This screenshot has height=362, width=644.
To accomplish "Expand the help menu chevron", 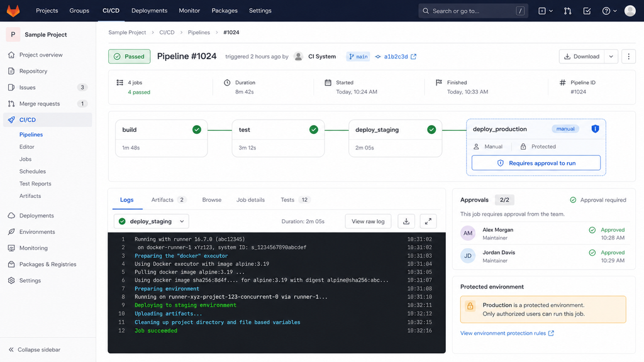I will [x=615, y=11].
